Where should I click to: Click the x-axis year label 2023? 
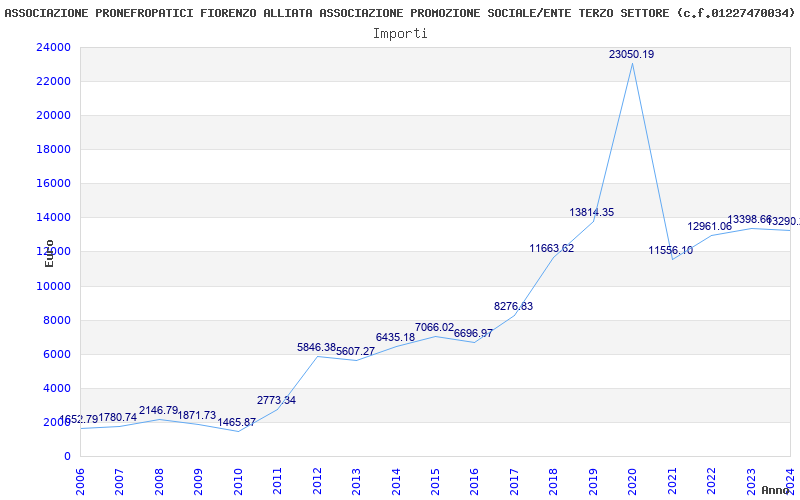(x=751, y=482)
